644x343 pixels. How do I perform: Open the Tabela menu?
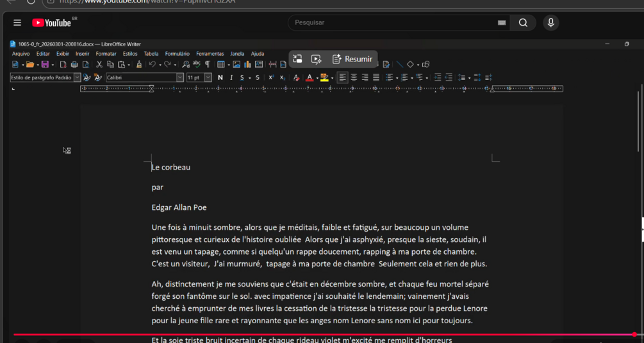pyautogui.click(x=151, y=54)
